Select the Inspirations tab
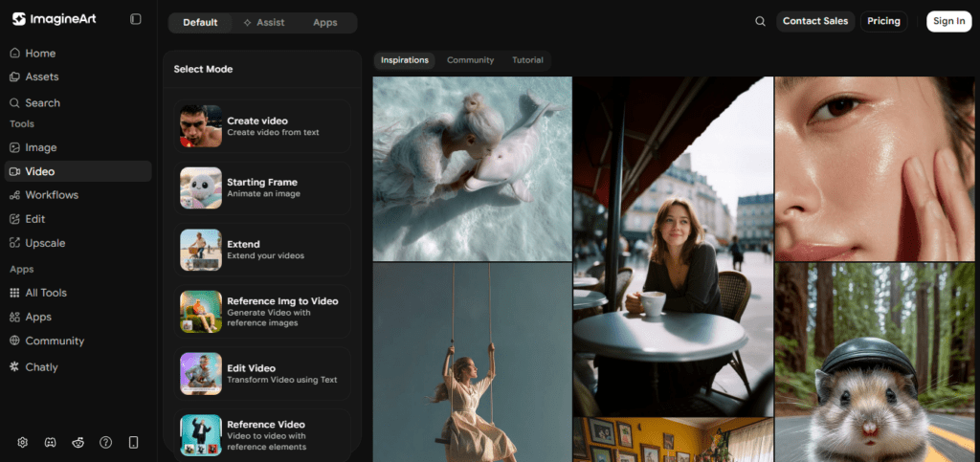 click(405, 60)
